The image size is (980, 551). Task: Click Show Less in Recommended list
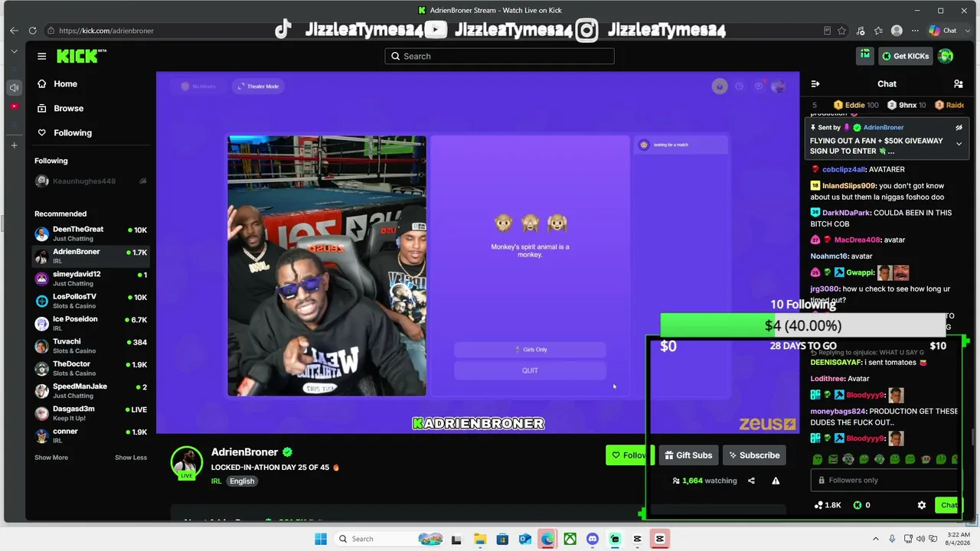[x=131, y=458]
